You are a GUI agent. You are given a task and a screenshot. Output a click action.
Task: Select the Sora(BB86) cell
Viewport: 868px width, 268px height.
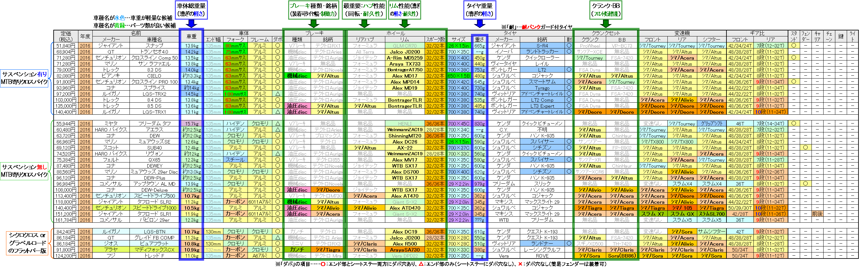click(x=622, y=256)
